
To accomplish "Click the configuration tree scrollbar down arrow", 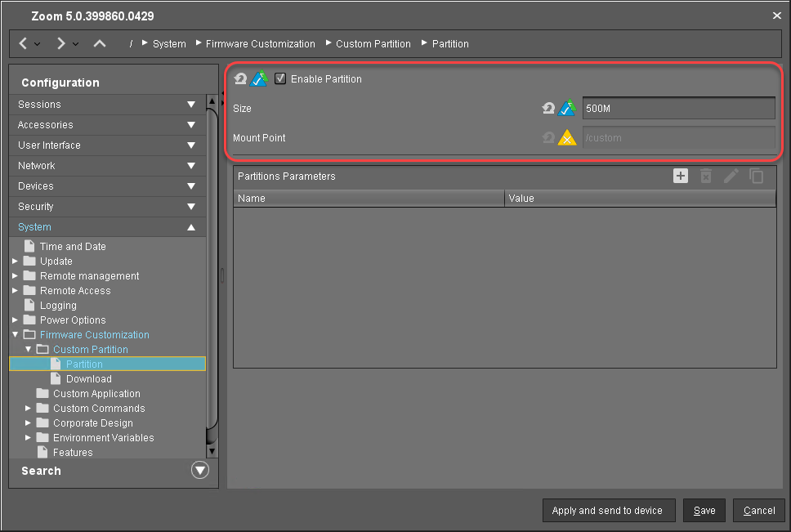I will tap(212, 450).
